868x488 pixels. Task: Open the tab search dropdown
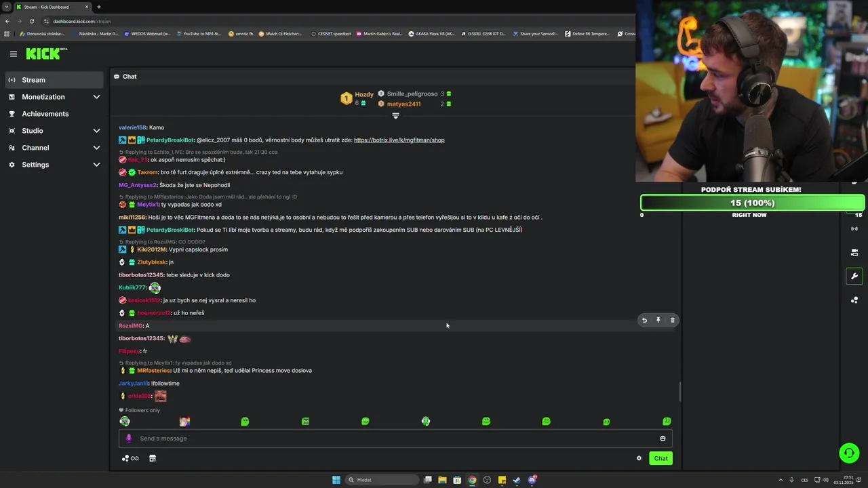click(6, 7)
